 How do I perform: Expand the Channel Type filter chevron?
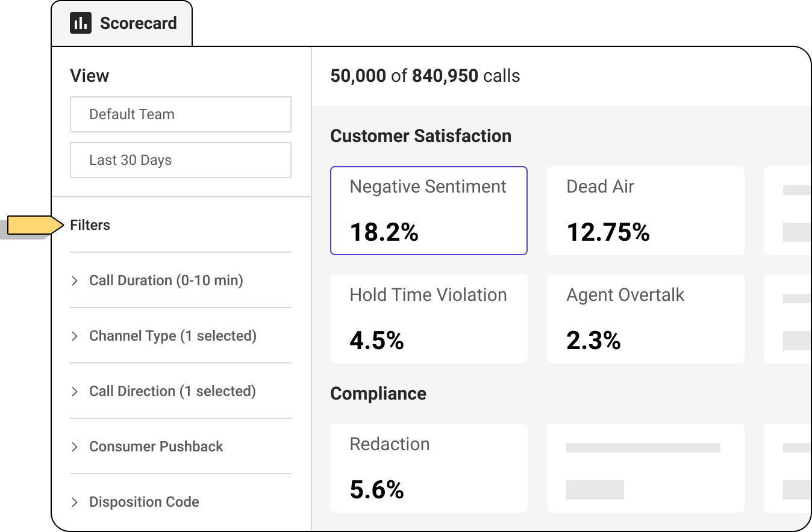pos(75,336)
